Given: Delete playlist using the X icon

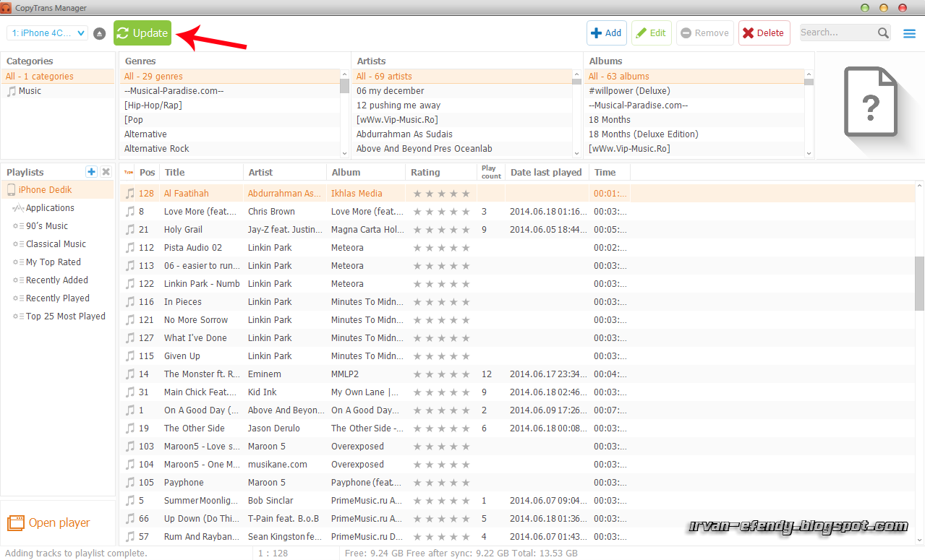Looking at the screenshot, I should tap(106, 172).
